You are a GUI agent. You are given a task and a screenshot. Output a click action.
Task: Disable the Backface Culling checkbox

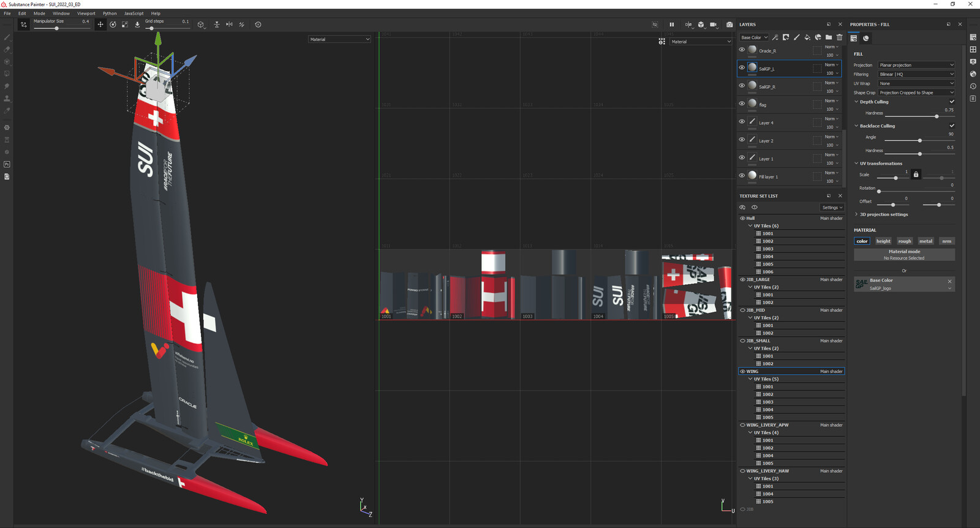[952, 126]
